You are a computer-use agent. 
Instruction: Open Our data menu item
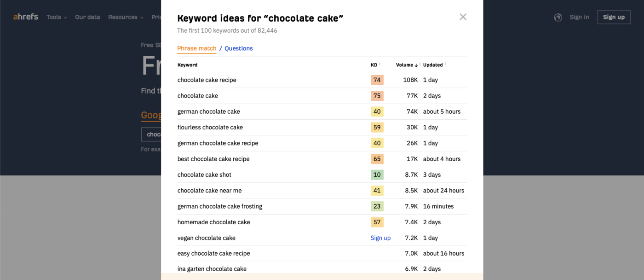click(87, 17)
